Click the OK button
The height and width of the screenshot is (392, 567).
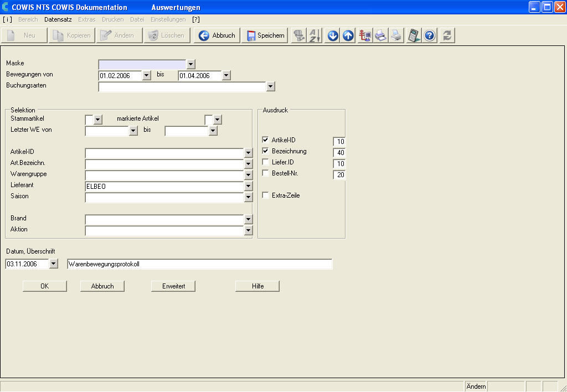[x=44, y=286]
